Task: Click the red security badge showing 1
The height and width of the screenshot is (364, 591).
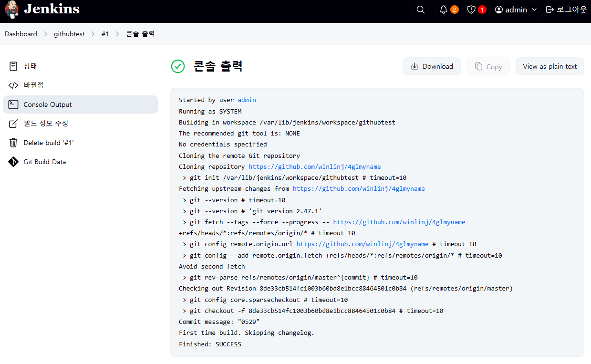Action: [x=482, y=10]
